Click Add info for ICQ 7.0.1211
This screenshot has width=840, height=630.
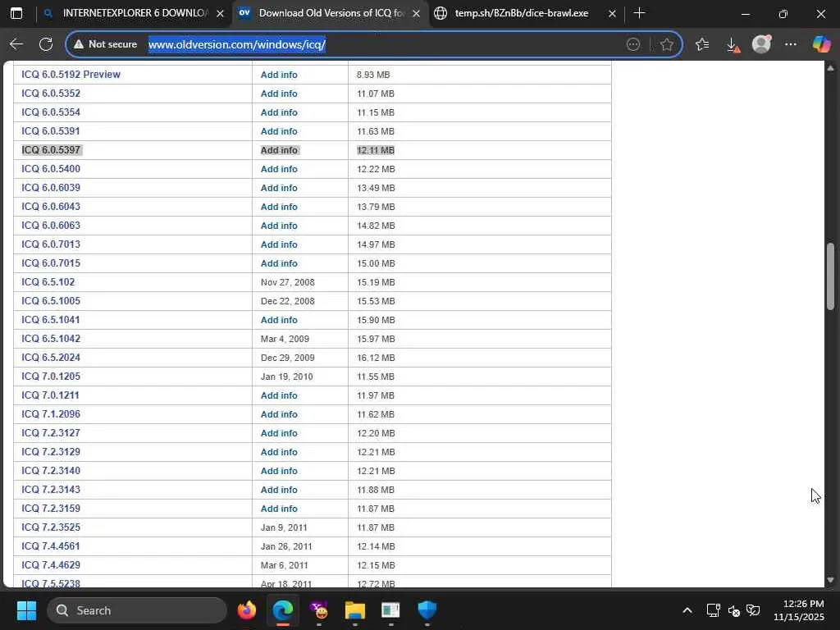pyautogui.click(x=279, y=395)
